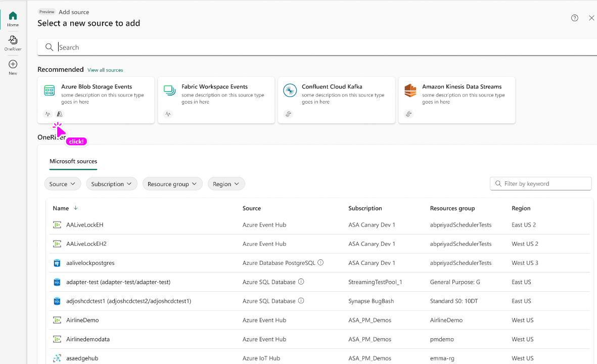Click Azure IoT Hub source cell
The width and height of the screenshot is (597, 364).
(x=261, y=358)
